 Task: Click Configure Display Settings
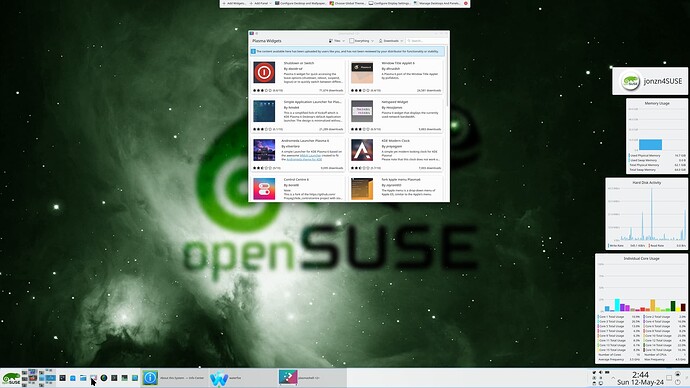point(389,3)
